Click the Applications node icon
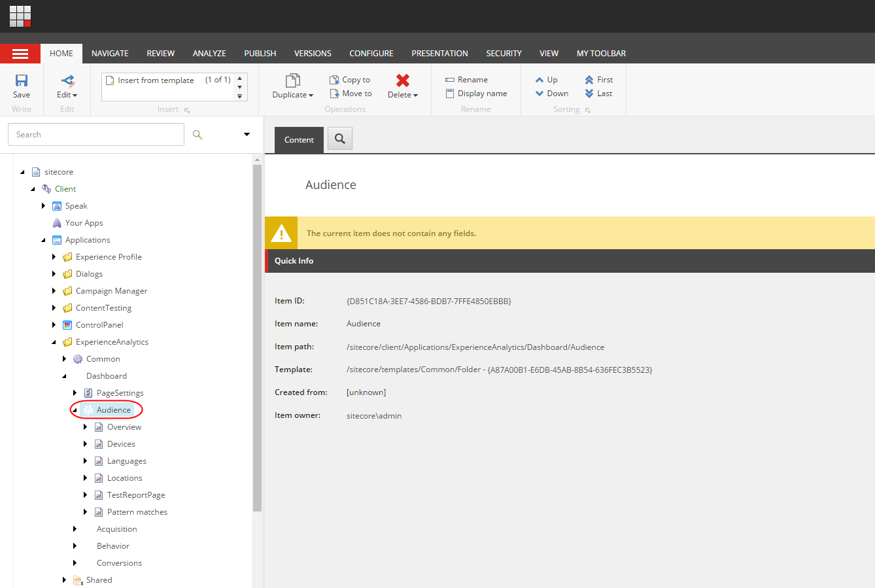This screenshot has width=875, height=588. pyautogui.click(x=57, y=240)
